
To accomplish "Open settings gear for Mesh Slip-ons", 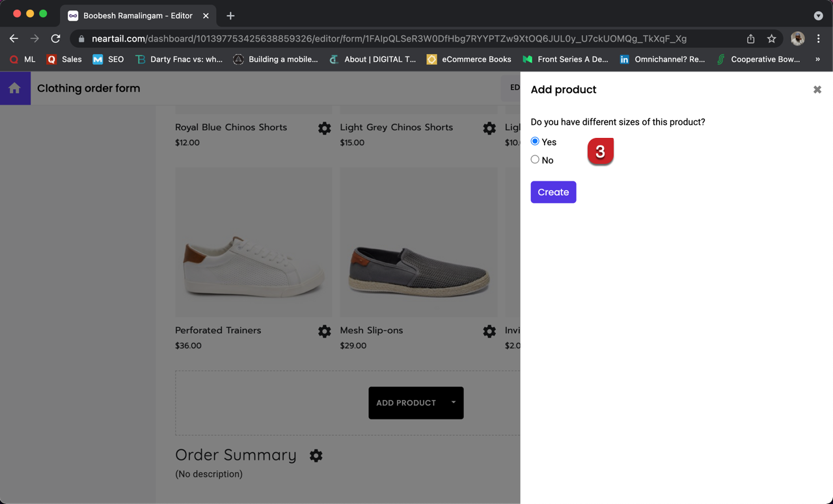I will [x=489, y=332].
